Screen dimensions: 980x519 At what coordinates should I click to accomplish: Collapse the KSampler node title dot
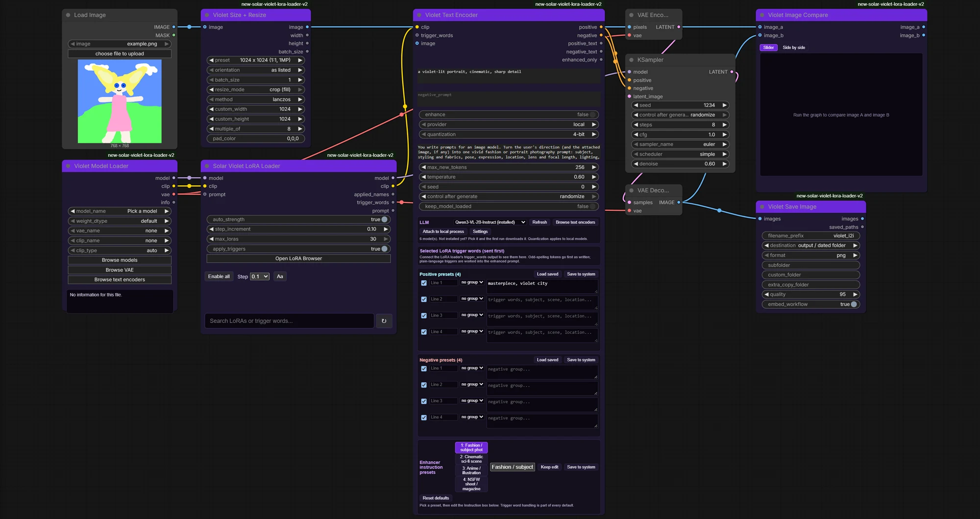click(632, 60)
